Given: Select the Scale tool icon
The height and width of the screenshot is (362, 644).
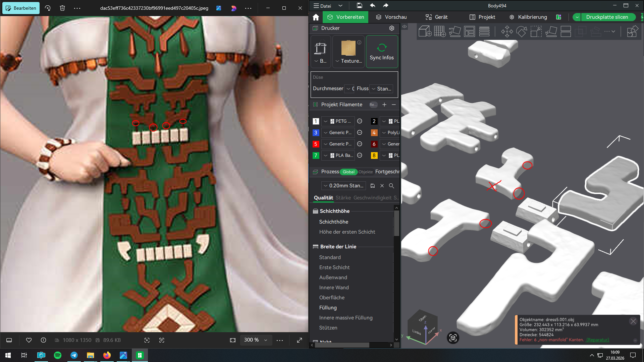Looking at the screenshot, I should pos(536,32).
